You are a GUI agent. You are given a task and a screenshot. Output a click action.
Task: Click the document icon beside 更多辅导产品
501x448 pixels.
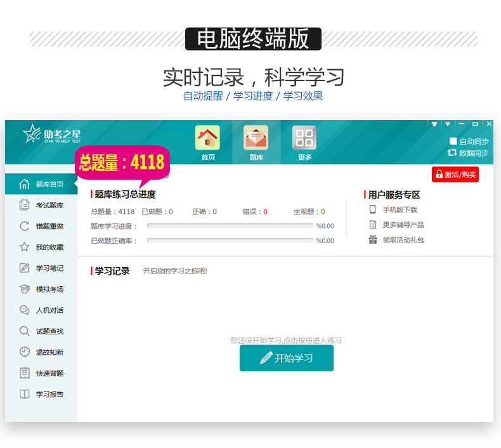tap(372, 225)
